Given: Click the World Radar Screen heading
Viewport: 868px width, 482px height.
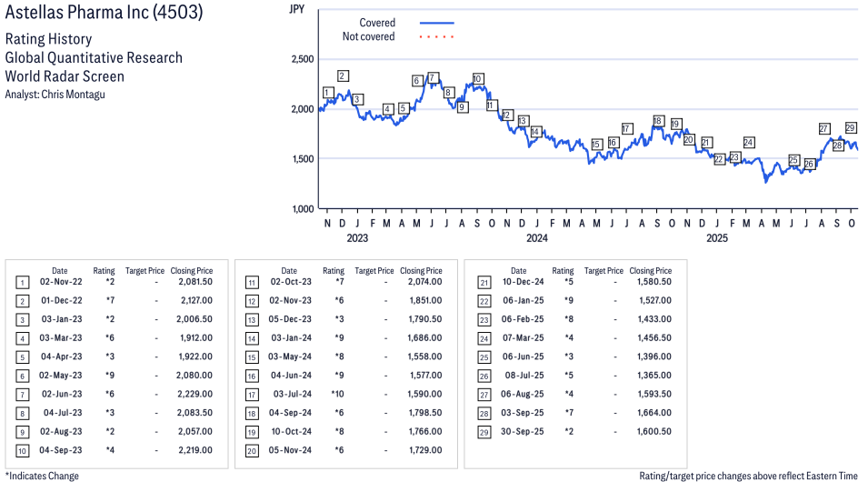Looking at the screenshot, I should click(x=65, y=76).
